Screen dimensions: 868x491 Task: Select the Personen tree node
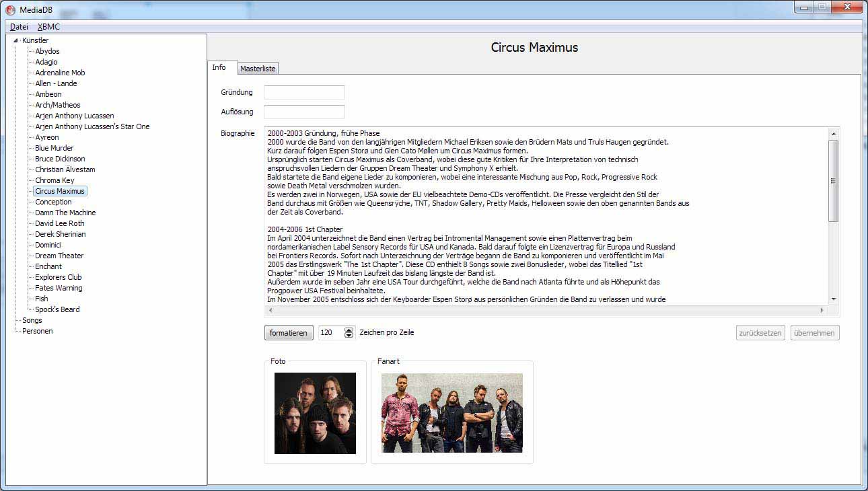point(38,331)
